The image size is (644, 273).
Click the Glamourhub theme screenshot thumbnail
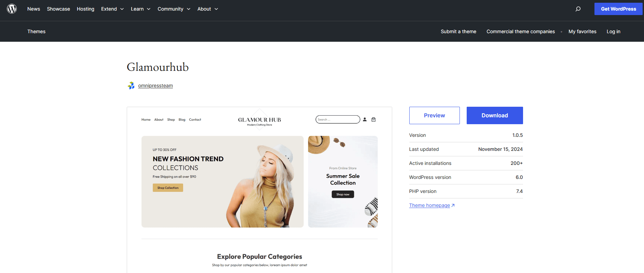coord(259,190)
